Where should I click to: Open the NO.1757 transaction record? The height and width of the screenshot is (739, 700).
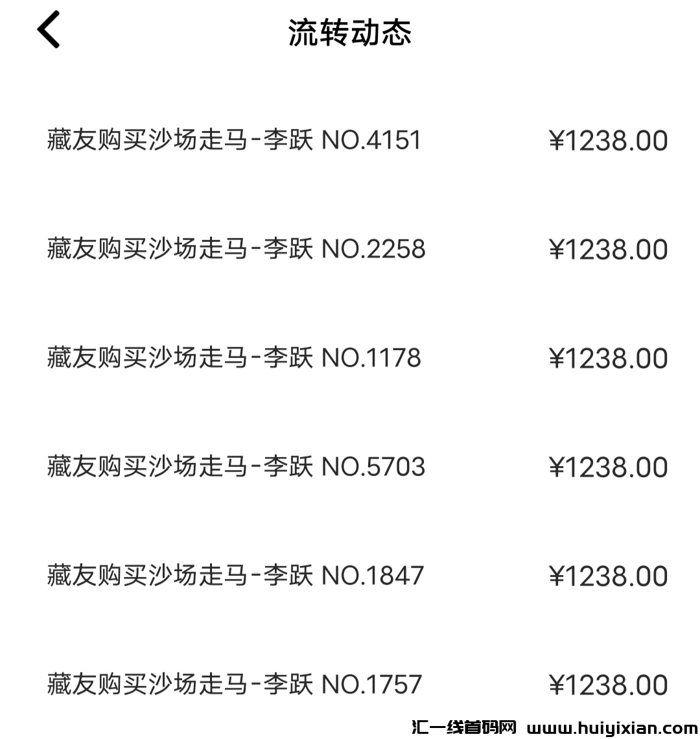[234, 685]
